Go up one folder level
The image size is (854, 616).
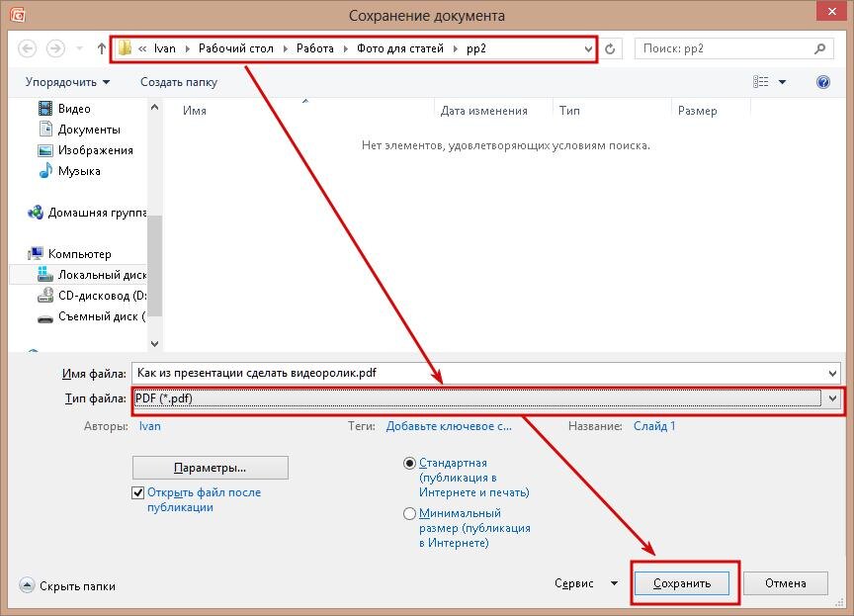point(101,49)
